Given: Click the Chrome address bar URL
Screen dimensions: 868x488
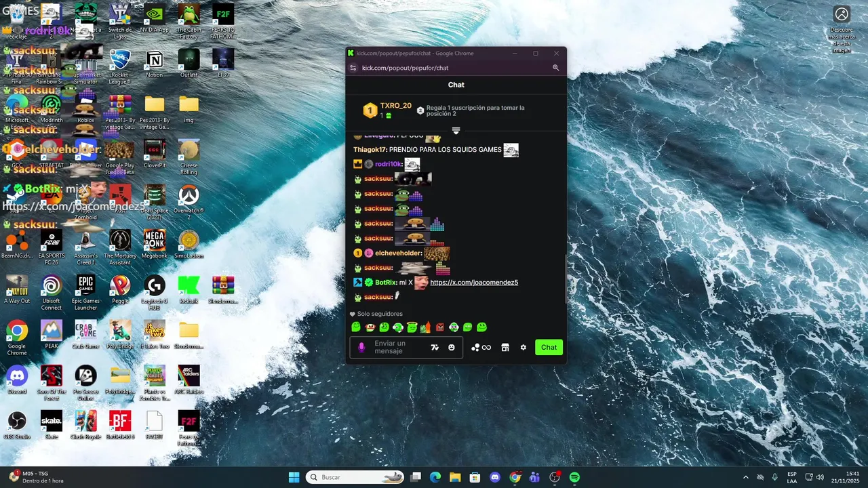Looking at the screenshot, I should (405, 68).
